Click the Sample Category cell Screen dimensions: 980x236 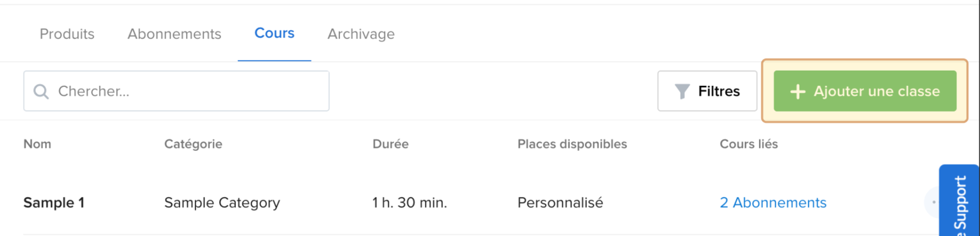222,203
